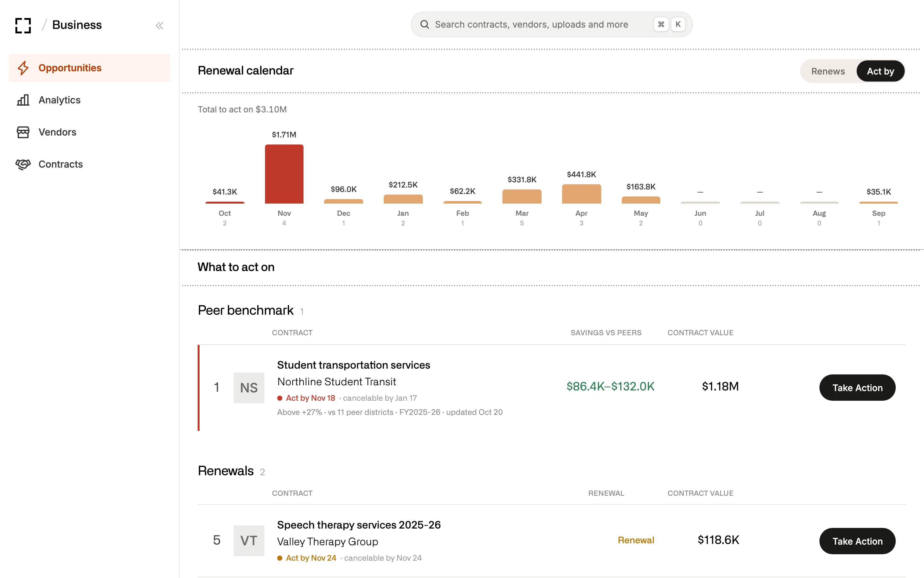Click the red November $1.71M bar
This screenshot has width=924, height=578.
point(284,174)
